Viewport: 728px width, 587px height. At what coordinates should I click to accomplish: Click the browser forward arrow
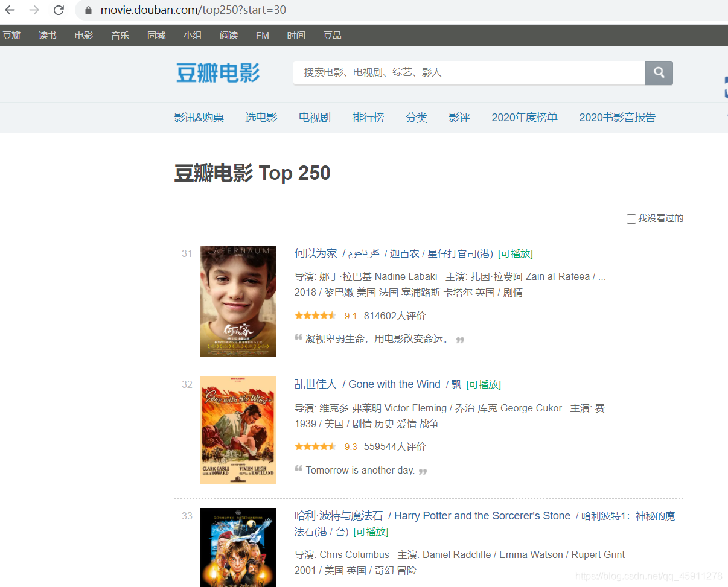(x=34, y=10)
